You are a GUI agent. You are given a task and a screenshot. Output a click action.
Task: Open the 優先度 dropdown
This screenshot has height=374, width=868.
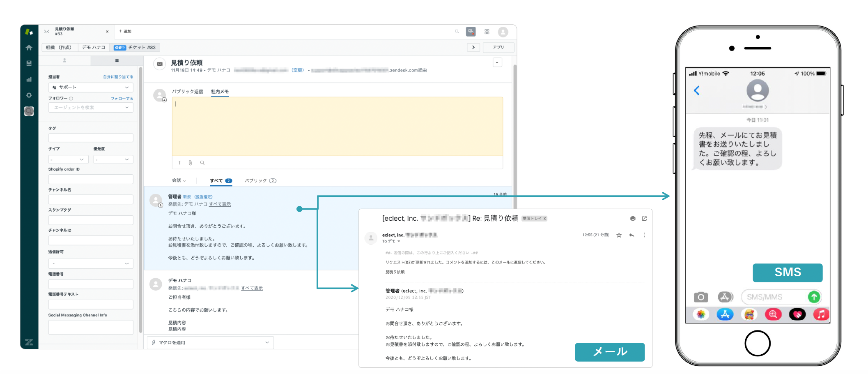[113, 159]
